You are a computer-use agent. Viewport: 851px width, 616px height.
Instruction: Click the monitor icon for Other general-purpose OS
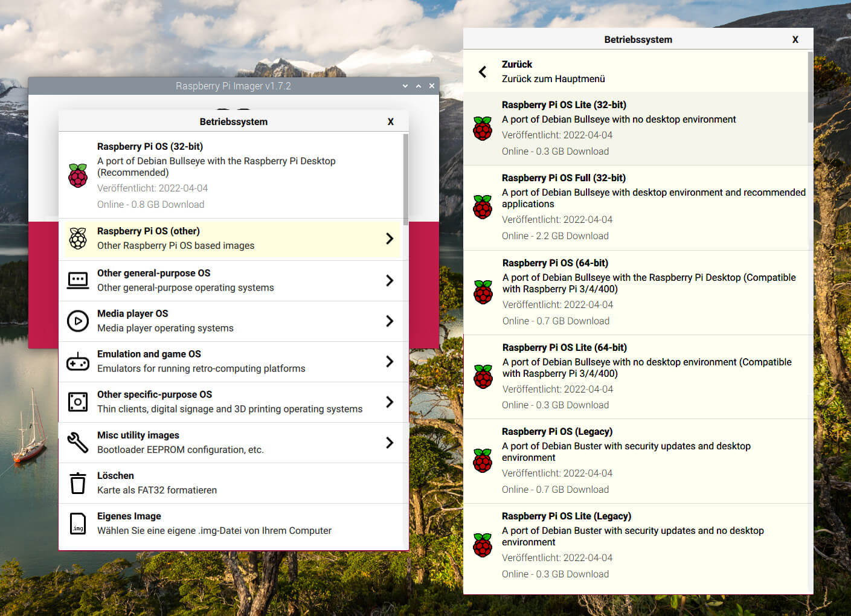(78, 280)
